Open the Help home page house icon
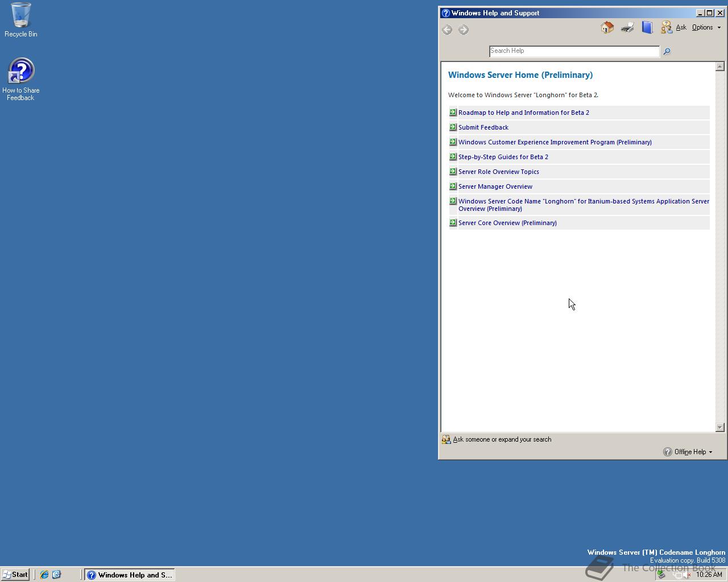 pos(607,27)
